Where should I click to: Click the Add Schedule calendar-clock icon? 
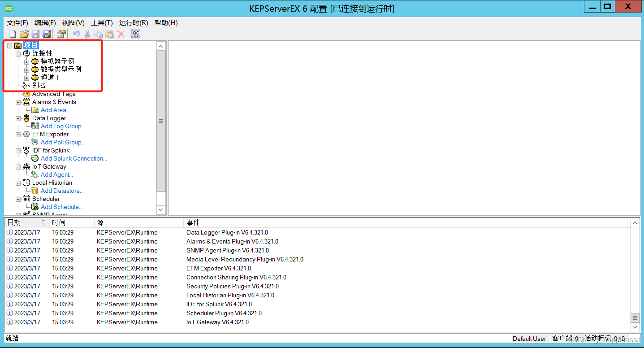click(35, 207)
